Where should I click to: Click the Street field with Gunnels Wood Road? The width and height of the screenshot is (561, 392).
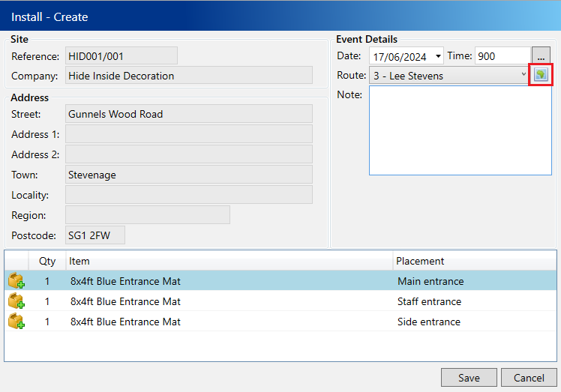click(x=188, y=114)
